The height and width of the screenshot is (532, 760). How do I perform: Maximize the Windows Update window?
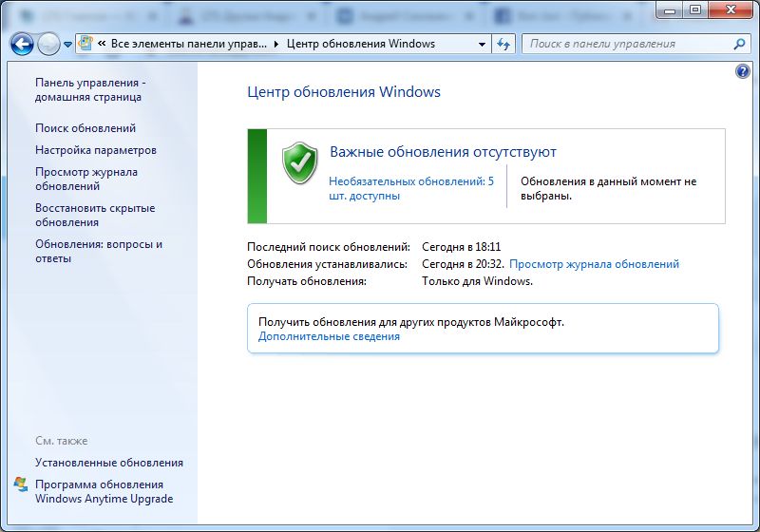695,9
